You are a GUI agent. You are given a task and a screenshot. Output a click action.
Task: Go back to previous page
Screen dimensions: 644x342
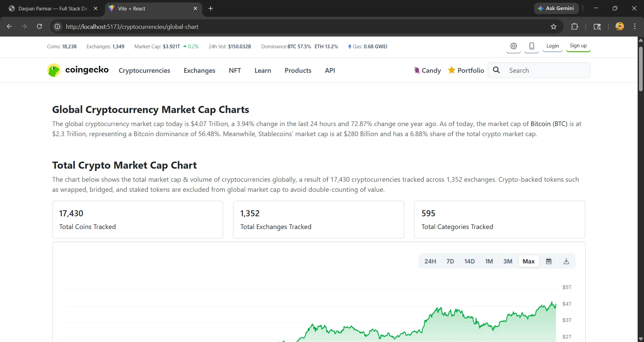click(9, 26)
